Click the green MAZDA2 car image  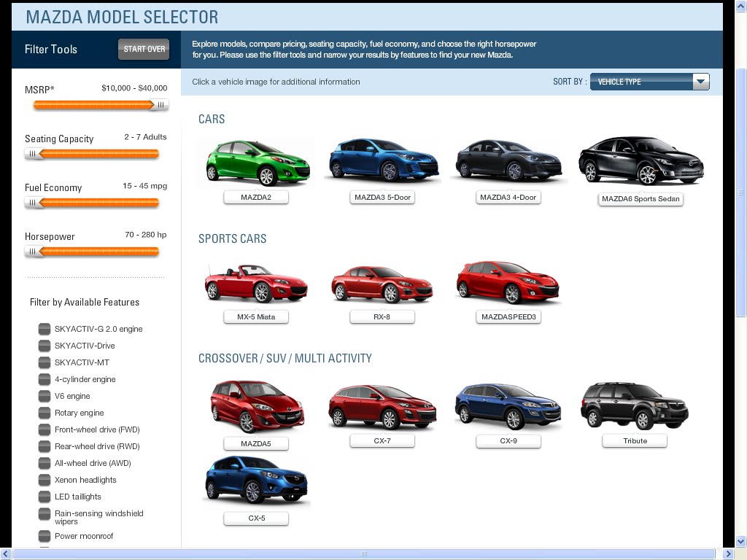[258, 163]
